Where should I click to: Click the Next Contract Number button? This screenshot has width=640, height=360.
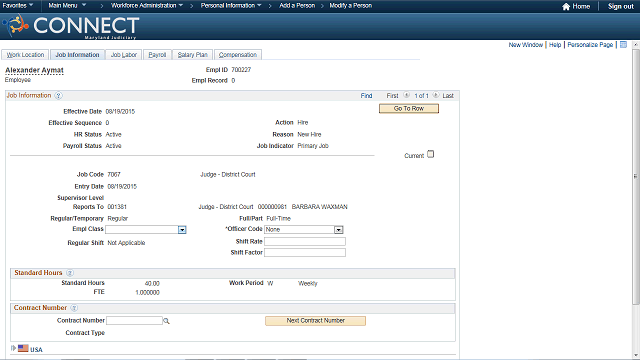(x=316, y=321)
